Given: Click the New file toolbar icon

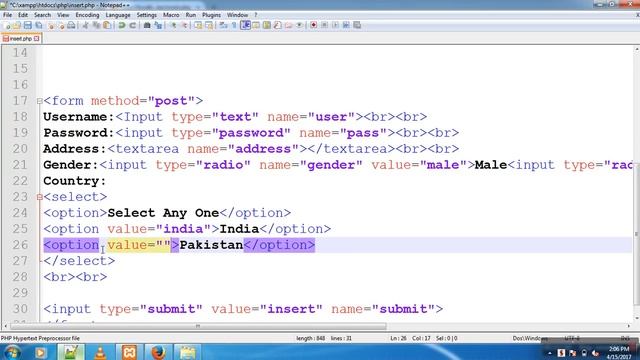Looking at the screenshot, I should point(6,25).
